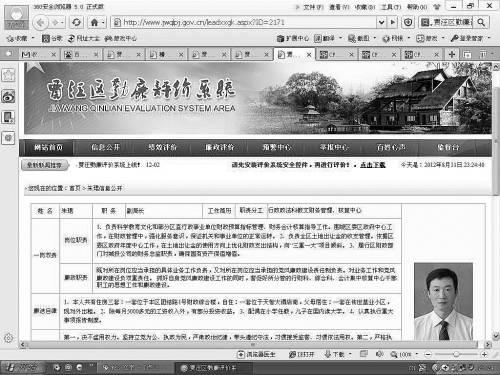Open the 查看(V) menu

(x=339, y=7)
